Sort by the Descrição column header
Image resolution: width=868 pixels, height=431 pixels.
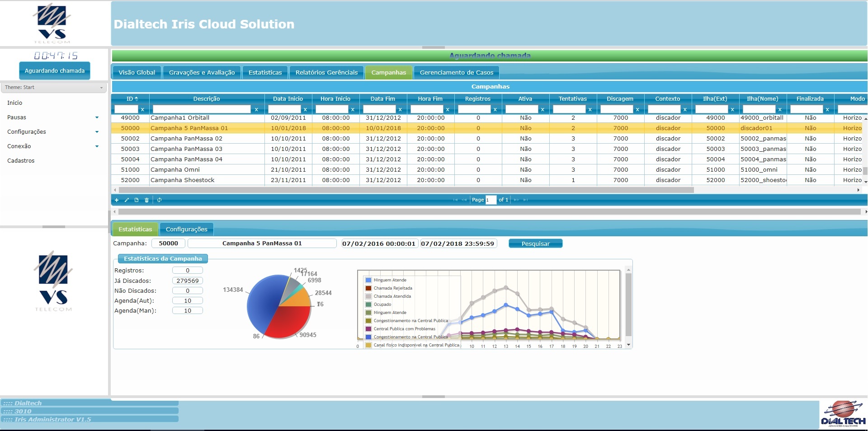pos(207,98)
